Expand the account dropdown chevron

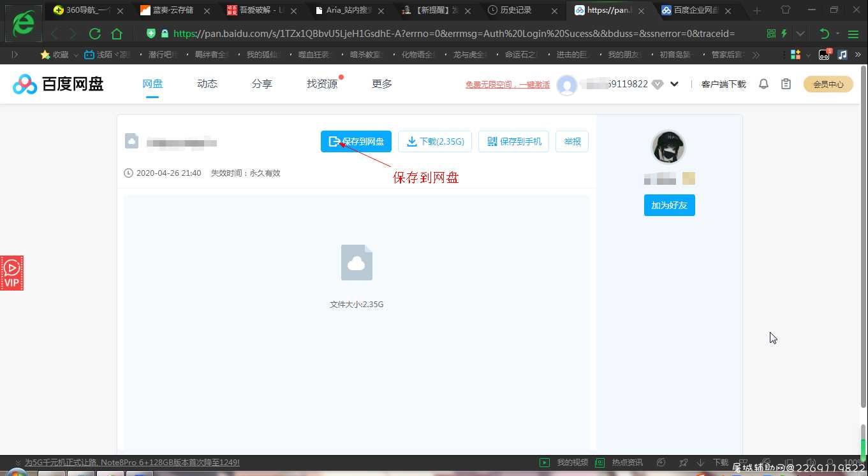click(x=674, y=84)
